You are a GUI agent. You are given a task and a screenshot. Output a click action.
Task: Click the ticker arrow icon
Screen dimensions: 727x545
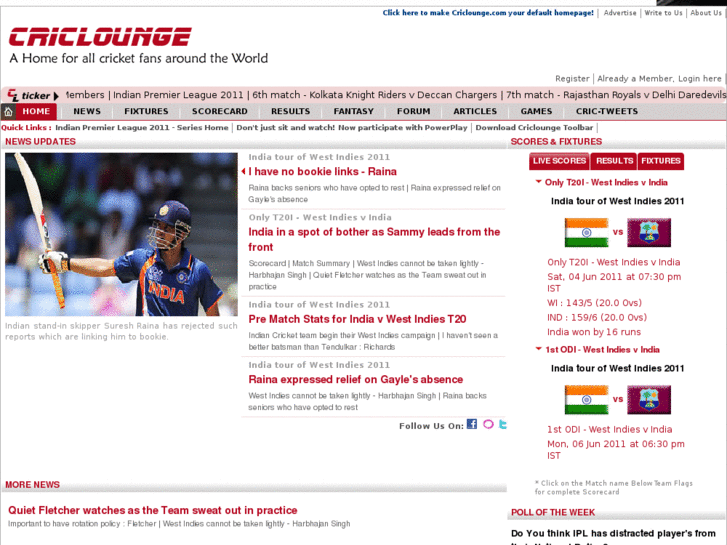pos(56,96)
